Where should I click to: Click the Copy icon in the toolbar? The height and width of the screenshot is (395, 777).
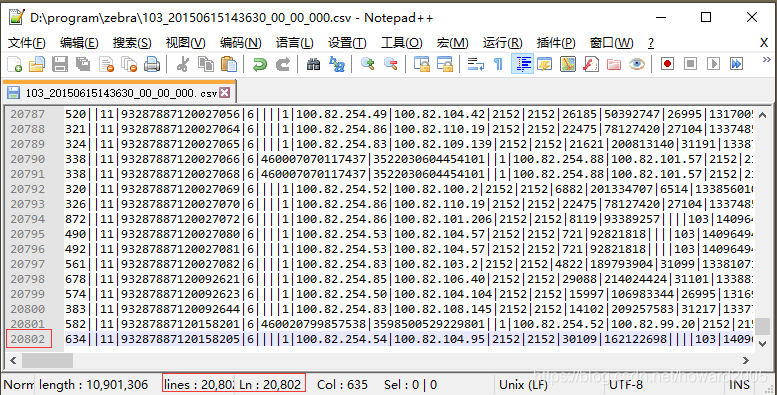click(206, 64)
